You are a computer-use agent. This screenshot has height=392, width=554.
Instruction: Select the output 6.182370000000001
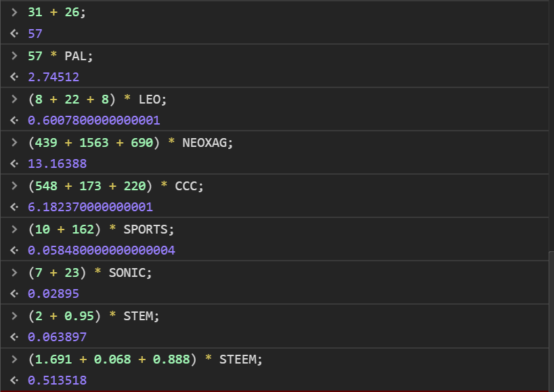[90, 207]
